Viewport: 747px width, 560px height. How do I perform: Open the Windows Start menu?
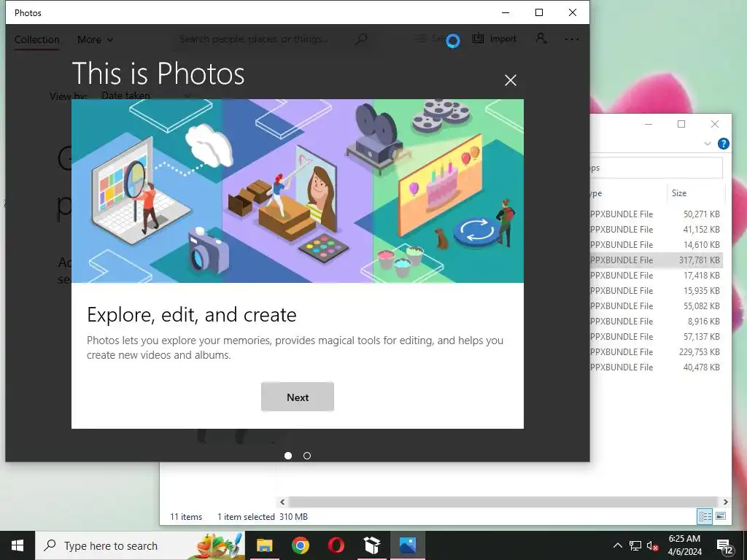[18, 545]
